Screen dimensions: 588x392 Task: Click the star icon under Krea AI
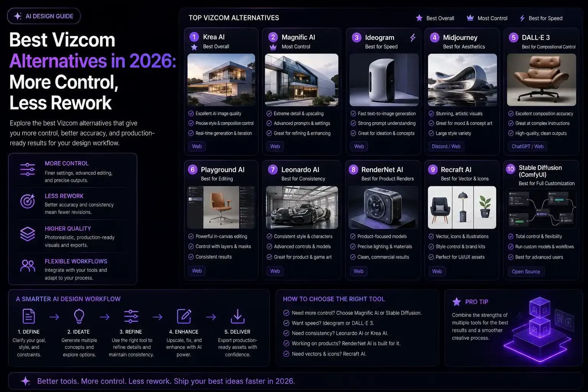coord(194,47)
